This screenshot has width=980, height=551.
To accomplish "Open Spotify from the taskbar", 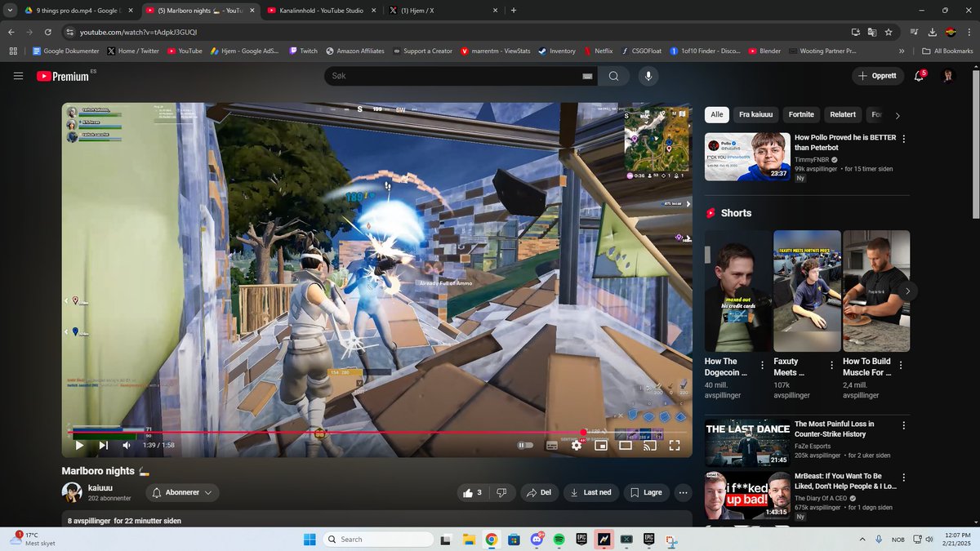I will [x=559, y=540].
